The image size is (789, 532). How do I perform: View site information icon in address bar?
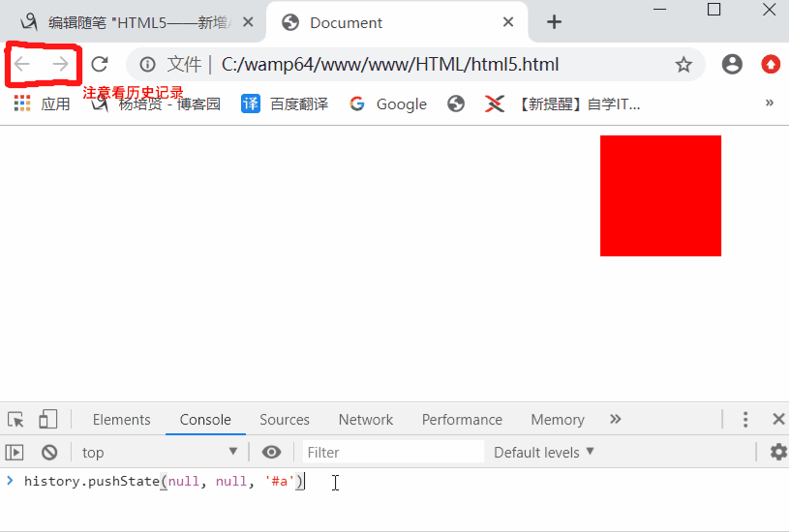tap(147, 64)
